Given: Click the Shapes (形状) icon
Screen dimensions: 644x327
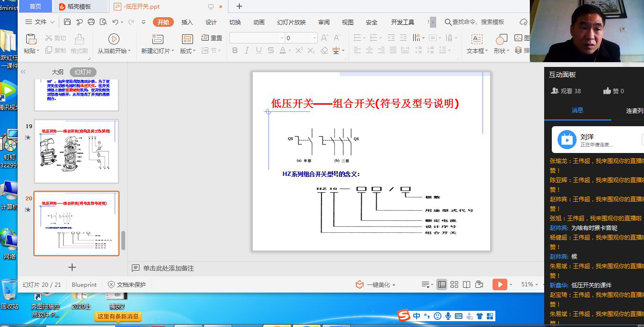Looking at the screenshot, I should [501, 39].
